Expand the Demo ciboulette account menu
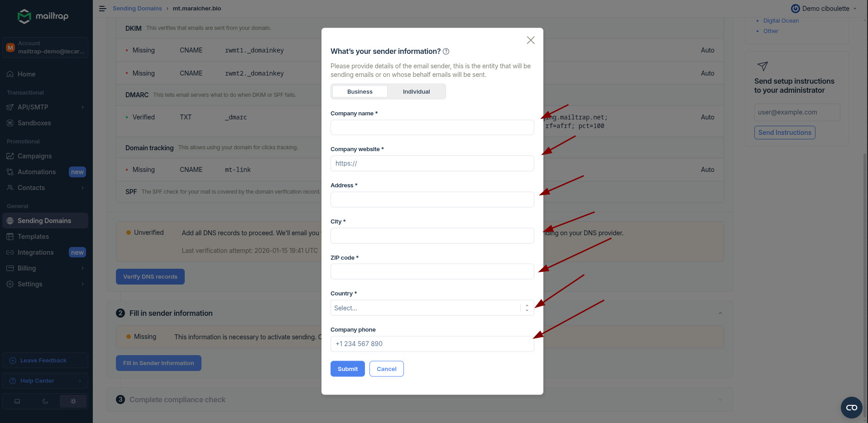 [x=824, y=9]
